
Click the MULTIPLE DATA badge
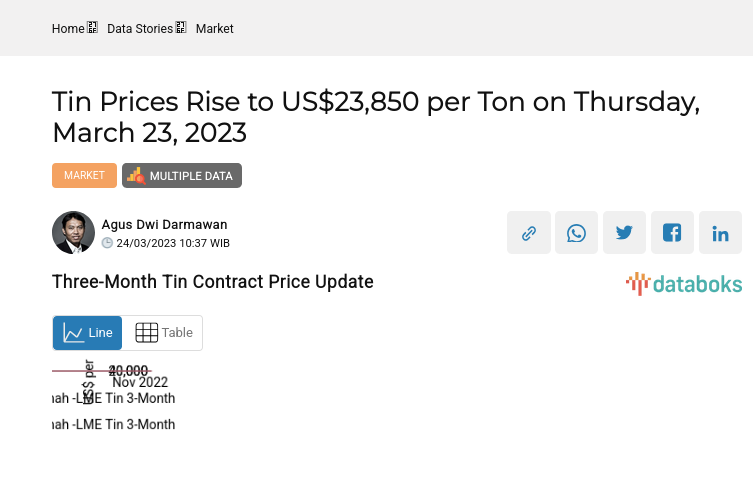tap(182, 176)
